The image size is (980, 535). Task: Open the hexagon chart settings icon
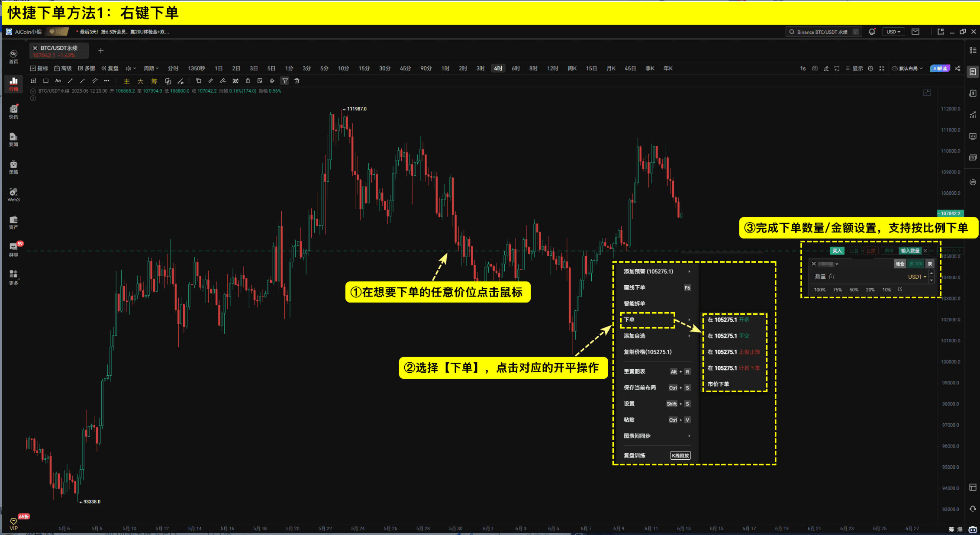point(870,68)
